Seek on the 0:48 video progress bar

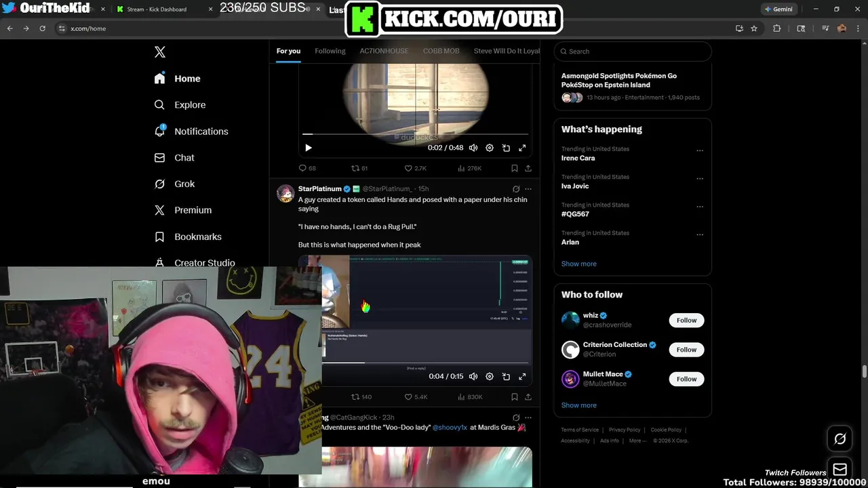[x=415, y=134]
